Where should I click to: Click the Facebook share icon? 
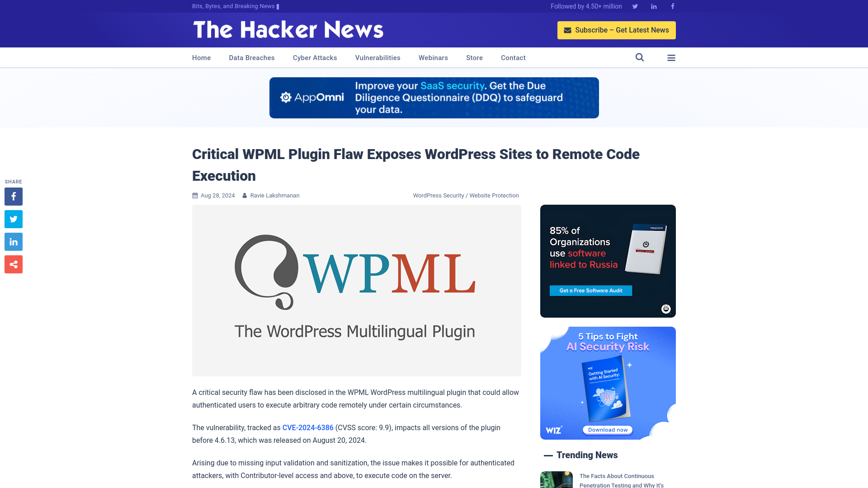click(13, 196)
